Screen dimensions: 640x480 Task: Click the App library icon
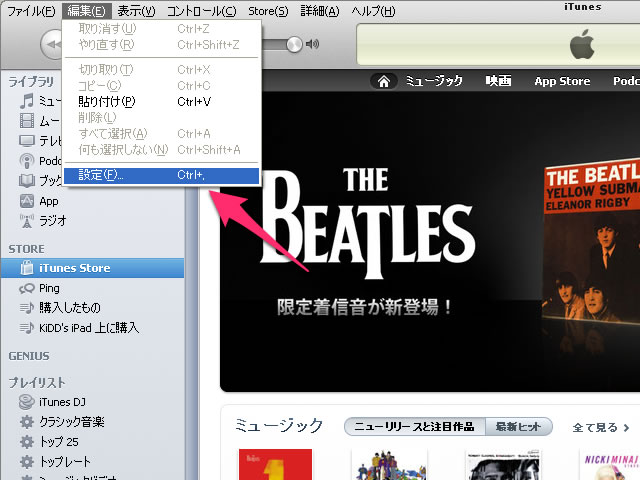[x=27, y=201]
